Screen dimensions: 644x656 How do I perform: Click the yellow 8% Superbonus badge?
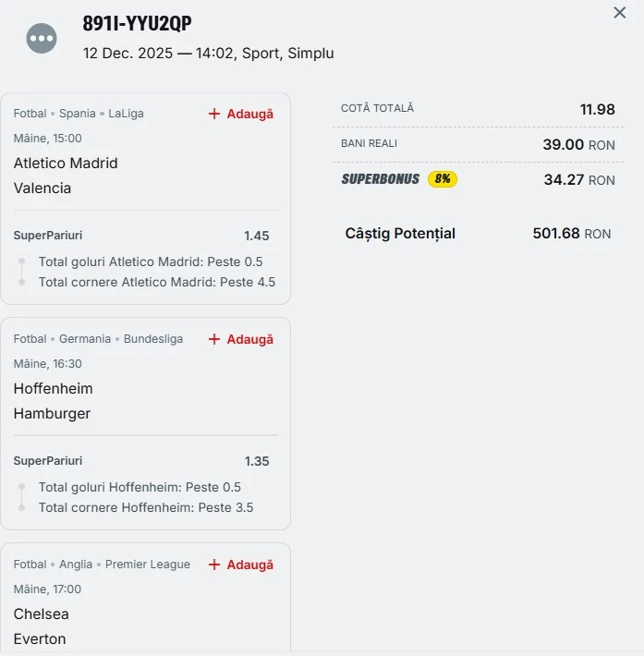point(443,179)
